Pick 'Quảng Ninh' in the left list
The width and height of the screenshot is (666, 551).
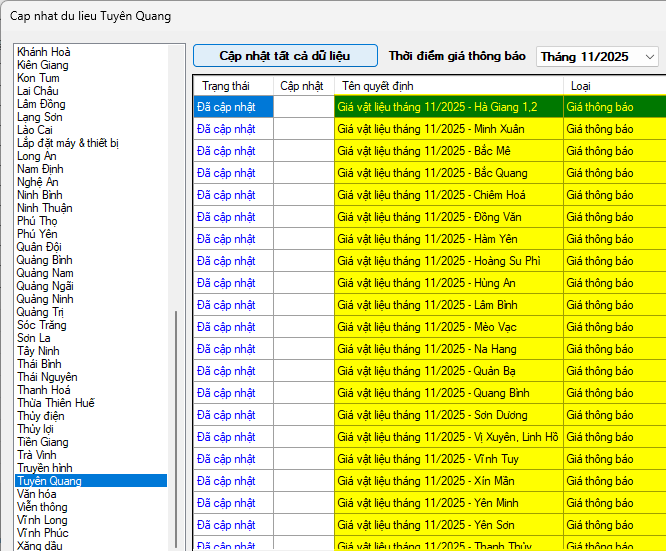45,299
